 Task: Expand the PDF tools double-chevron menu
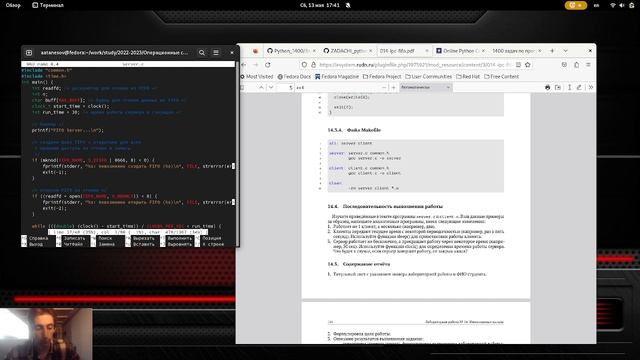click(x=591, y=87)
